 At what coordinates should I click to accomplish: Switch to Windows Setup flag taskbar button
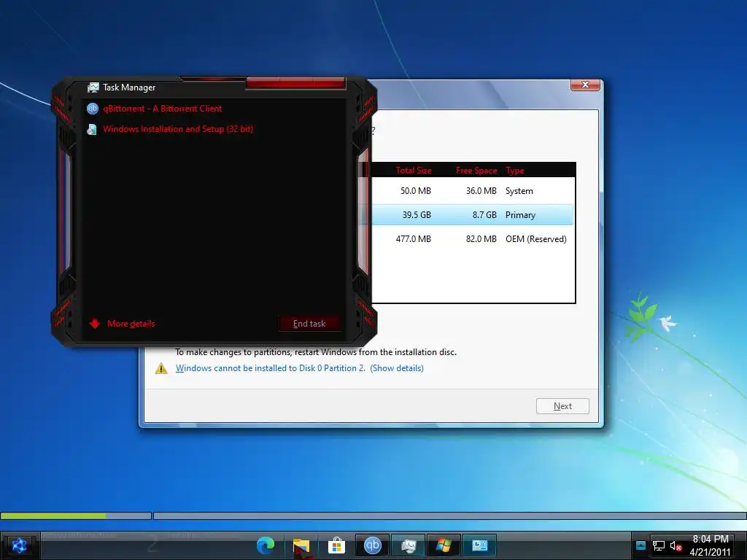point(444,545)
